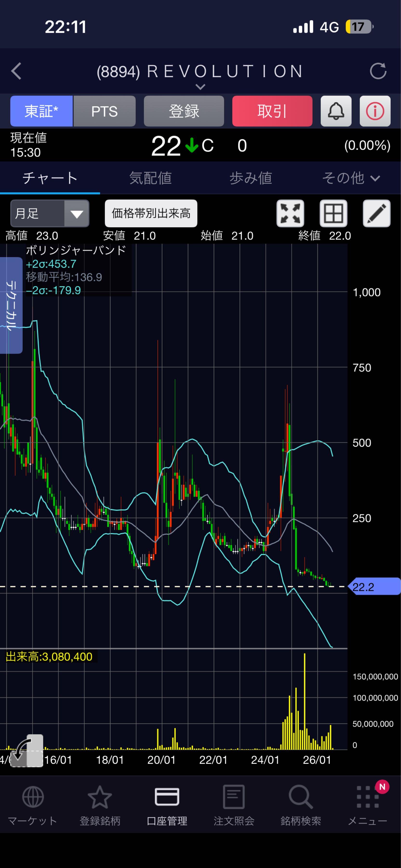Tap the 22/01 date axis label
The image size is (401, 868).
pyautogui.click(x=214, y=760)
